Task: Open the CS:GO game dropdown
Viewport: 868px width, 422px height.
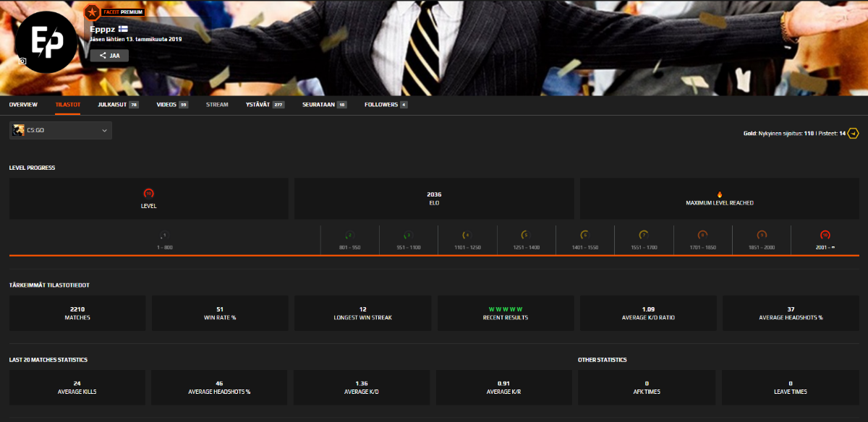Action: click(104, 130)
